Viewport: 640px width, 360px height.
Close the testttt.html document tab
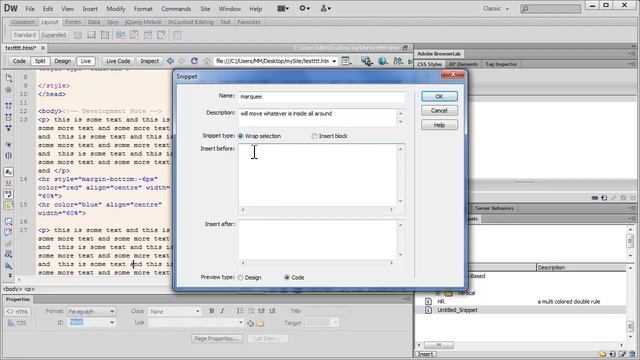[43, 48]
